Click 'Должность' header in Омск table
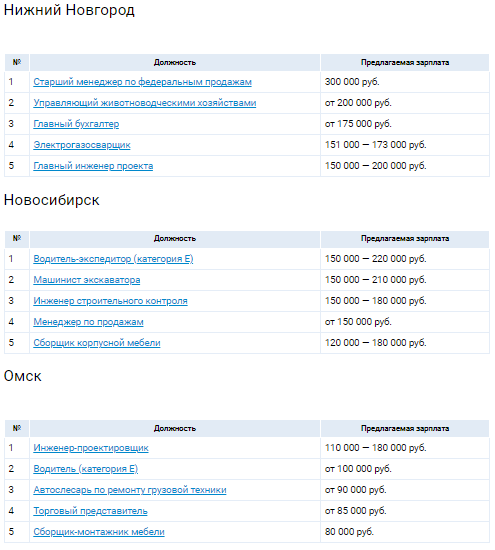 pyautogui.click(x=175, y=429)
